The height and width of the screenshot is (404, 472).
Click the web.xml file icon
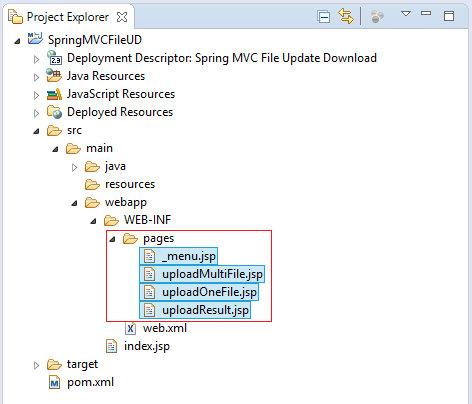click(x=130, y=329)
